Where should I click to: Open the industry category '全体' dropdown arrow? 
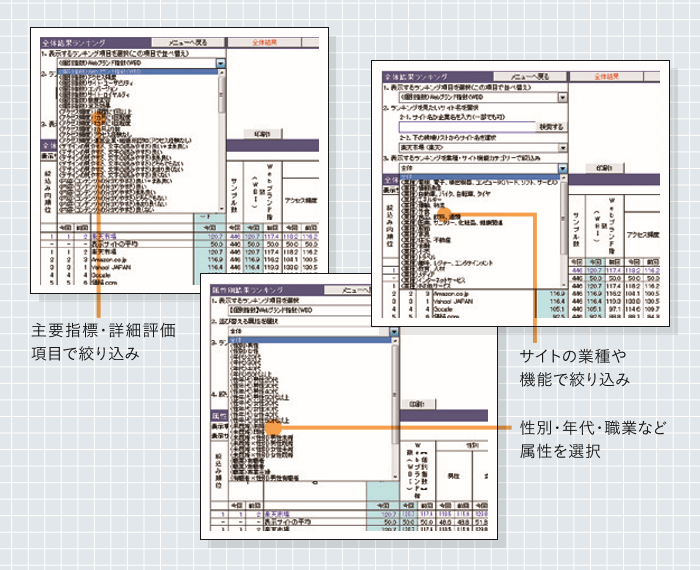point(562,169)
